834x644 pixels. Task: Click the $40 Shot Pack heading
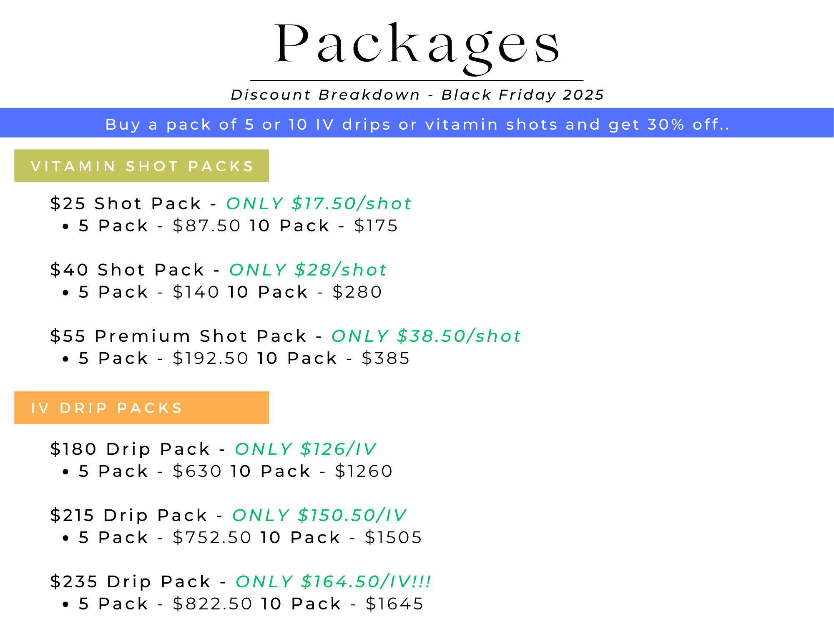coord(127,270)
